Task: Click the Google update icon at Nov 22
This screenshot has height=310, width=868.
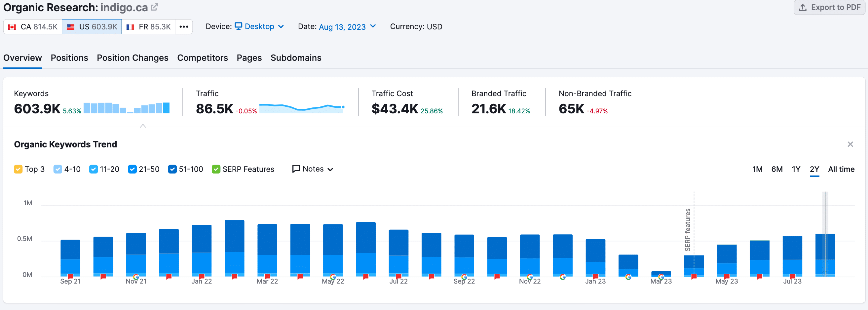Action: coord(530,277)
